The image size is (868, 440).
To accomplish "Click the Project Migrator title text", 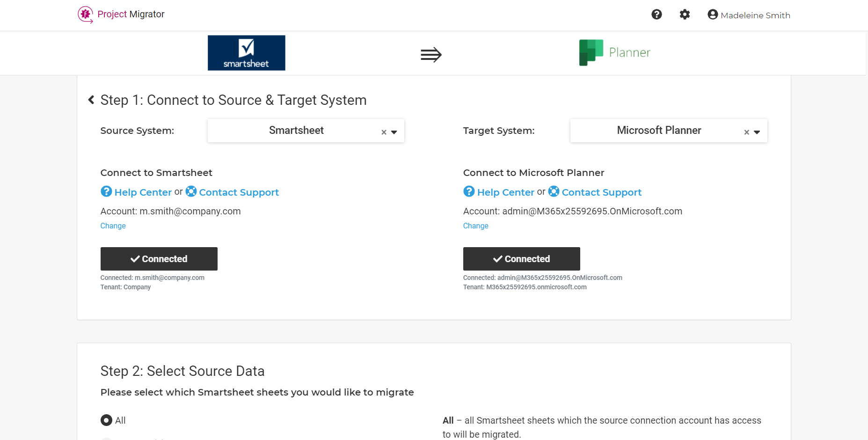I will tap(131, 15).
